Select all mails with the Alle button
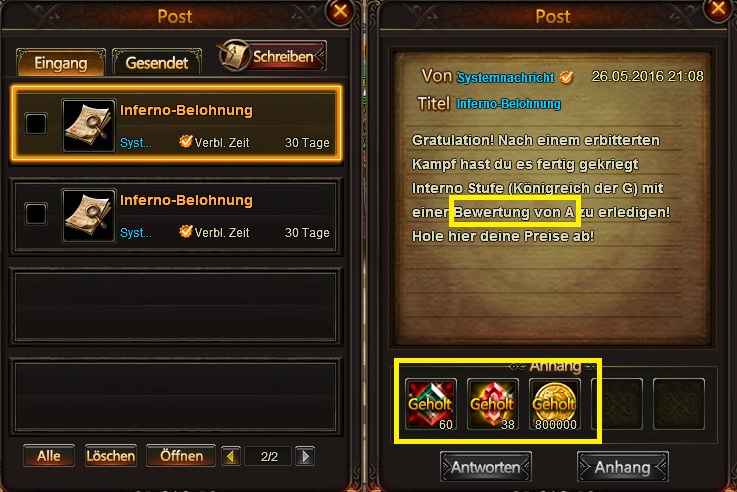737x492 pixels. click(x=49, y=456)
